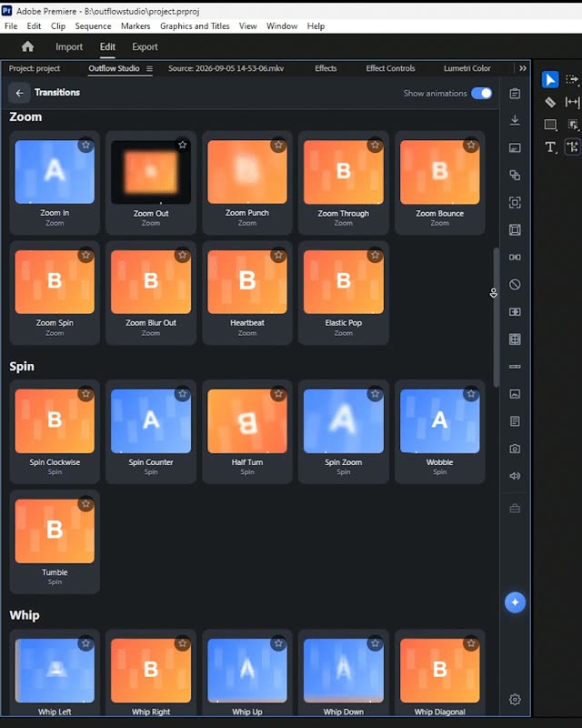The width and height of the screenshot is (582, 728).
Task: Click the download arrow icon in sidebar
Action: (x=515, y=120)
